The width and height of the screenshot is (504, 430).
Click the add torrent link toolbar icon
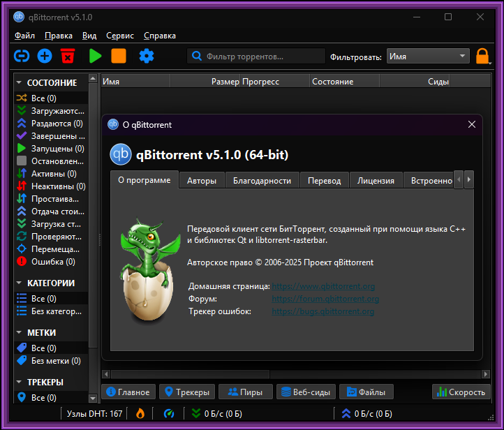point(22,57)
